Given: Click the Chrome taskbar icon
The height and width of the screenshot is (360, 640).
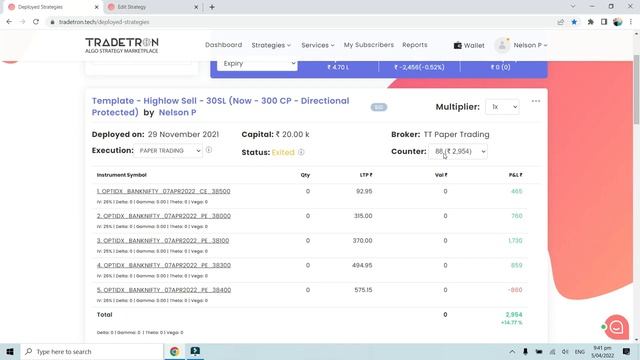Looking at the screenshot, I should pos(175,351).
